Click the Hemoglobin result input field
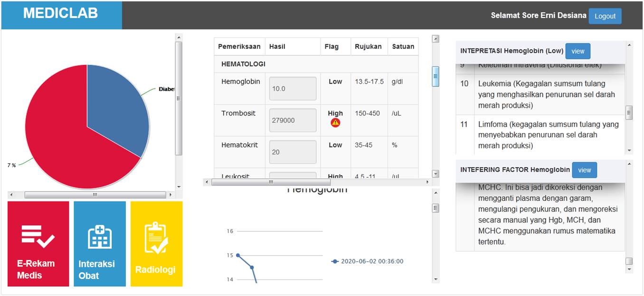This screenshot has width=644, height=296. tap(293, 89)
